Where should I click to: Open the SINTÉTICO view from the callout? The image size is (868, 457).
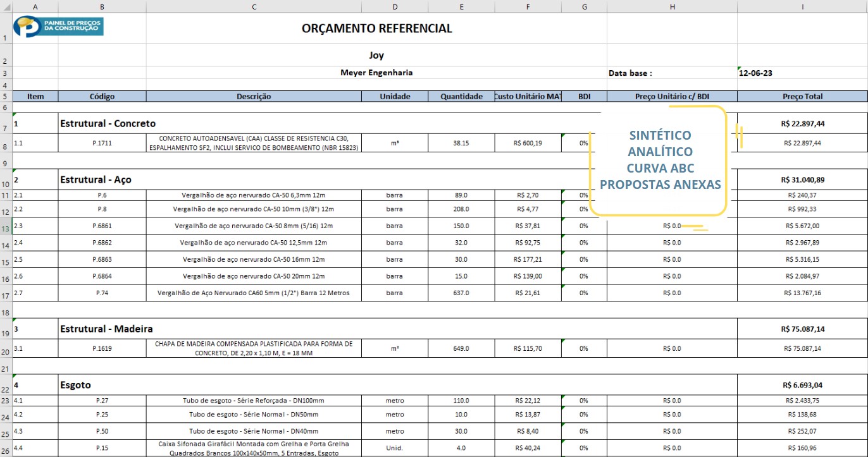(659, 135)
